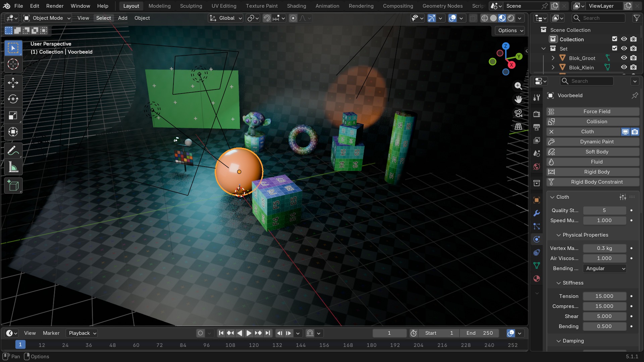The width and height of the screenshot is (644, 362).
Task: Open the Bending model Angular dropdown
Action: point(605,268)
